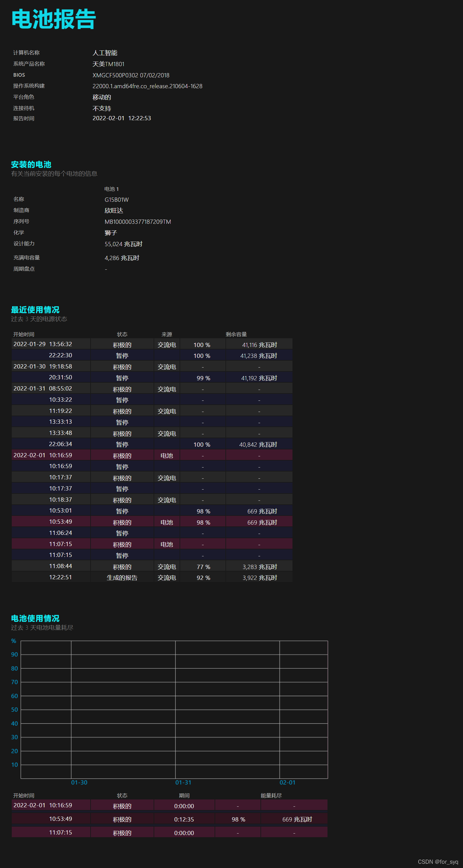Select computer name value 人工智能
463x868 pixels.
[x=105, y=53]
